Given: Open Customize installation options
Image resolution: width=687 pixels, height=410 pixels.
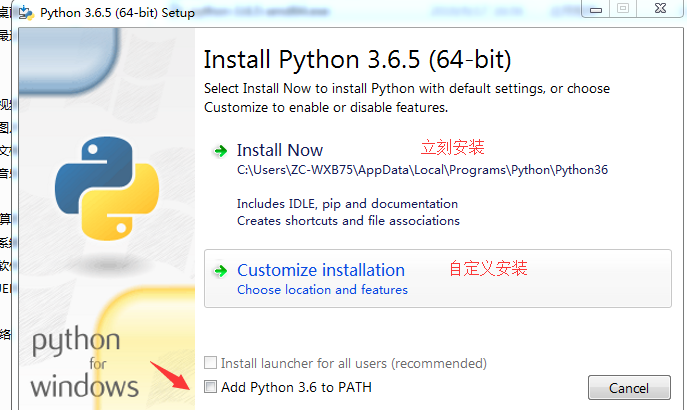Looking at the screenshot, I should click(x=438, y=279).
